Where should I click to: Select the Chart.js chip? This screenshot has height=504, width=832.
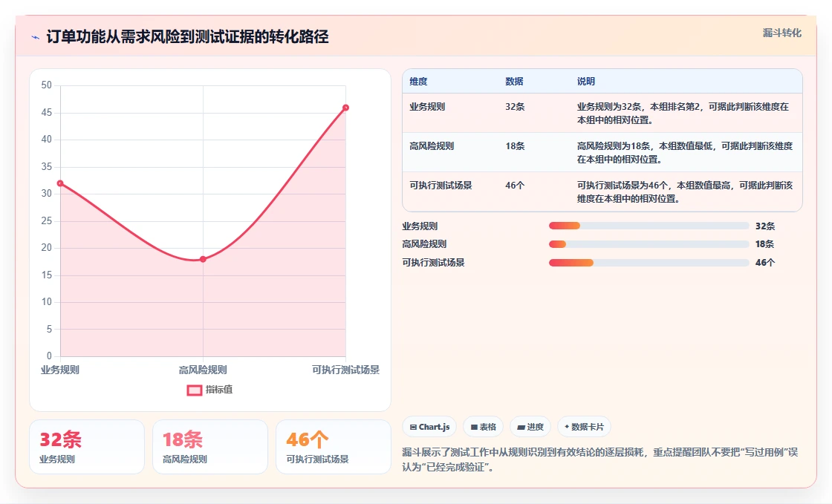429,427
